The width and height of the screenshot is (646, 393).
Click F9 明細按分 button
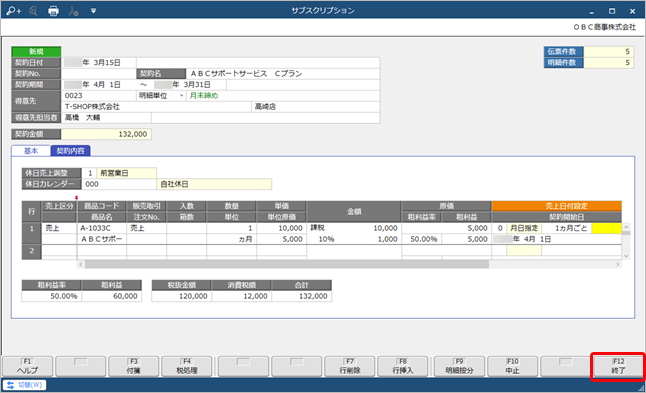tap(459, 366)
